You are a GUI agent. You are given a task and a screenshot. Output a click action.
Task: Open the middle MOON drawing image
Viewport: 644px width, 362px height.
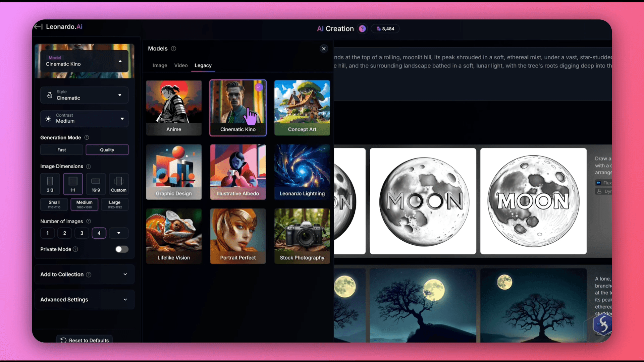coord(423,201)
